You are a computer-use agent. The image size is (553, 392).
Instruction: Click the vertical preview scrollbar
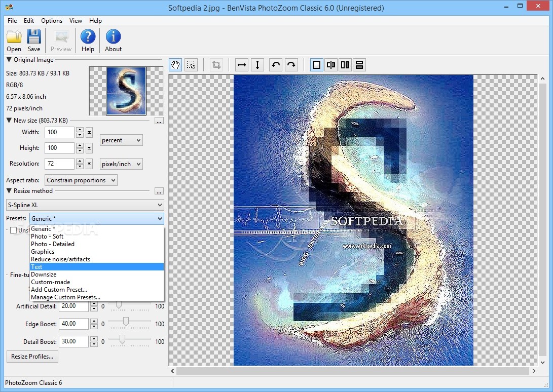click(542, 220)
